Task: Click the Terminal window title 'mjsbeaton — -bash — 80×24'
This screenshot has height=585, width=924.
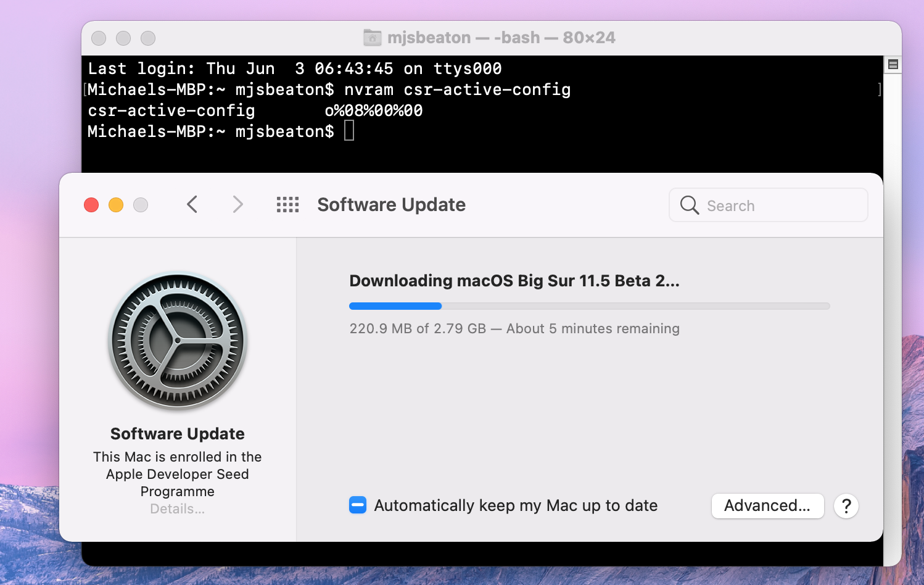Action: (x=501, y=38)
